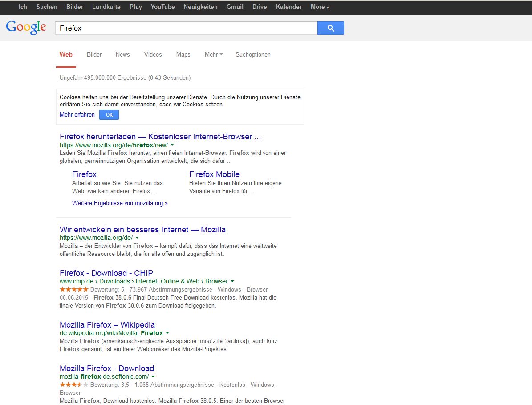This screenshot has width=532, height=405.
Task: Open dropdown arrow next to de.wikipedia.org URL
Action: [x=167, y=333]
